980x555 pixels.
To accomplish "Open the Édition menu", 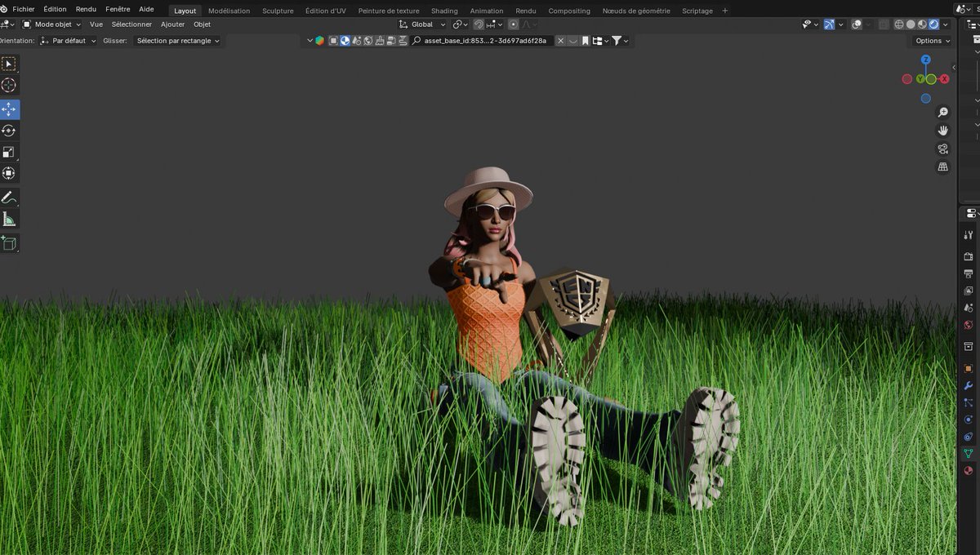I will tap(55, 9).
